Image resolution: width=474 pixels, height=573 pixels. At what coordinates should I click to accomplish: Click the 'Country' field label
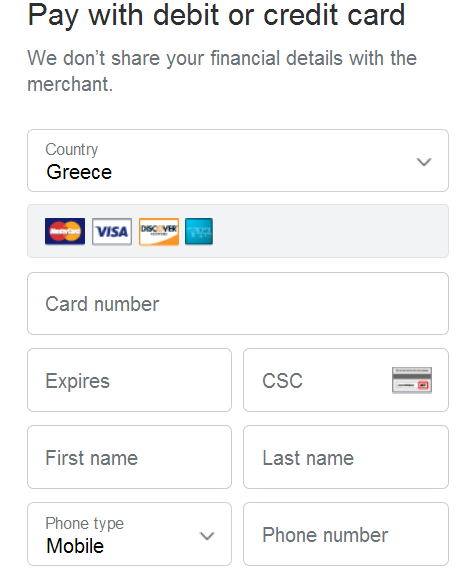tap(72, 149)
